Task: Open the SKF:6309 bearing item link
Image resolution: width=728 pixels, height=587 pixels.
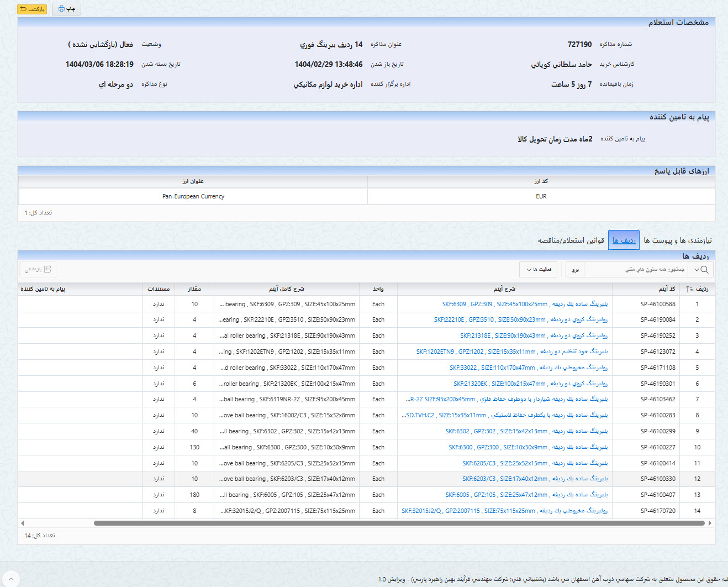Action: tap(525, 304)
